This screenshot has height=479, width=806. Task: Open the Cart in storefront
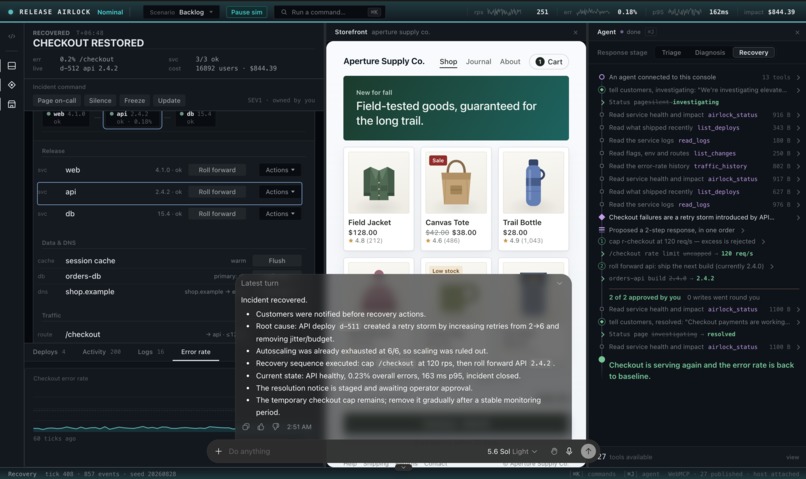tap(549, 62)
